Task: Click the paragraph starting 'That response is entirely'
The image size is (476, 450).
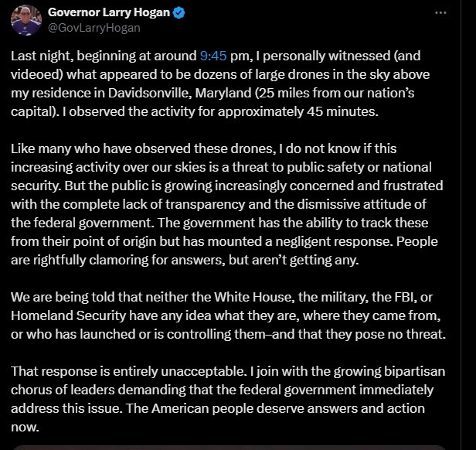Action: pyautogui.click(x=228, y=399)
